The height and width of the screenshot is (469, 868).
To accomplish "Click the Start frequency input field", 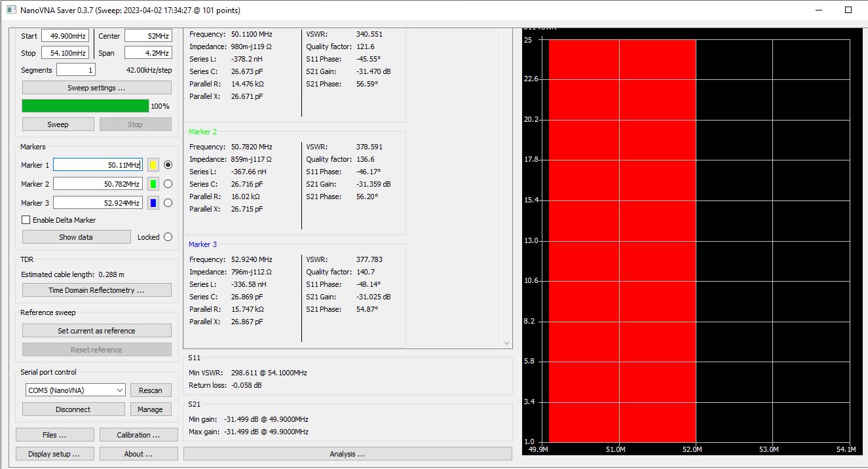I will 65,36.
